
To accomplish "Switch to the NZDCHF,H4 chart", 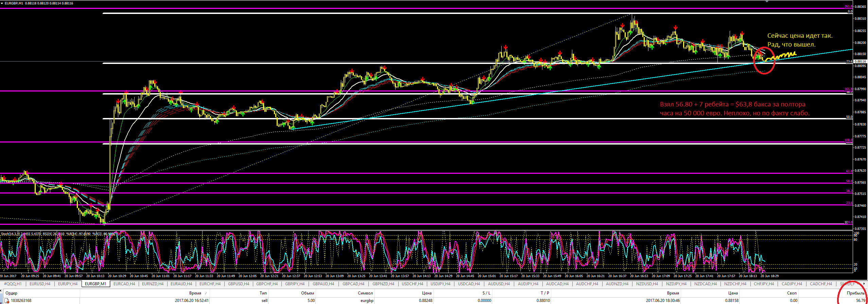I will tap(735, 284).
